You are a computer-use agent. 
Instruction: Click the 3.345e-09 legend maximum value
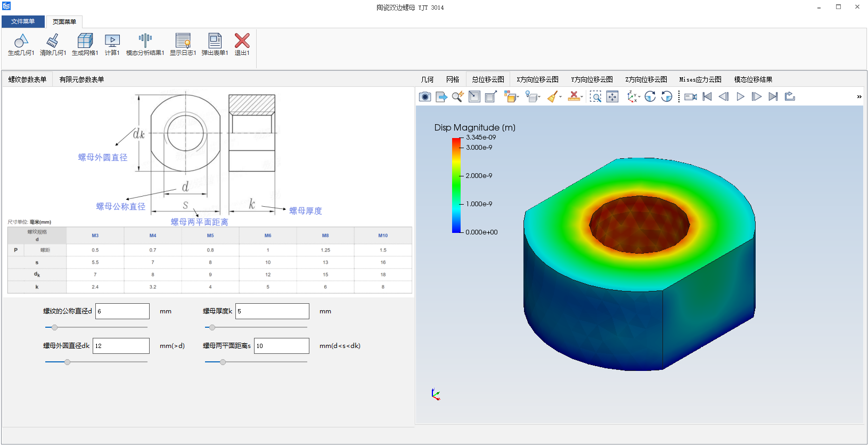click(481, 137)
